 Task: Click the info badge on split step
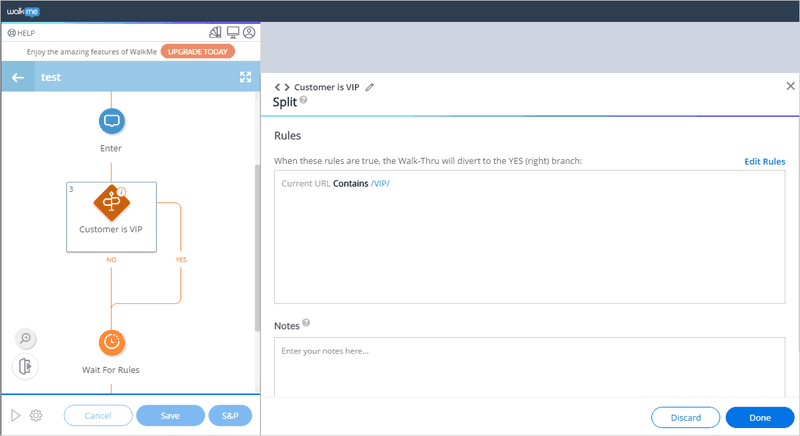click(121, 192)
